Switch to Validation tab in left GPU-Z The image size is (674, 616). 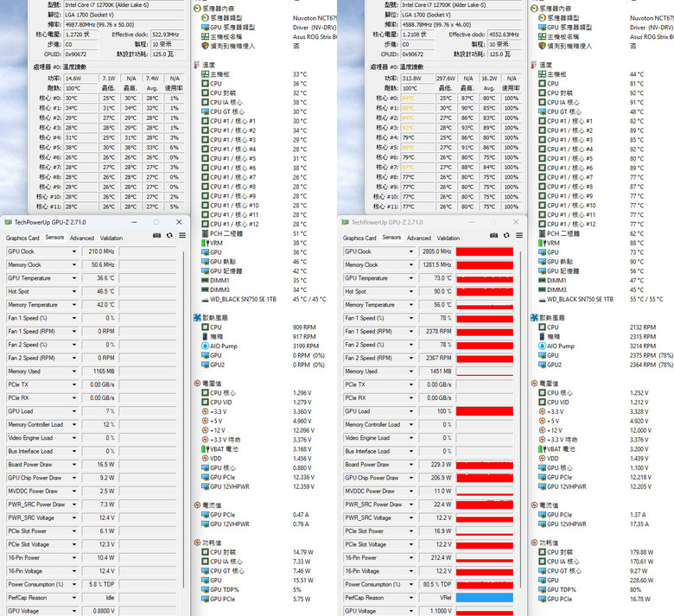pos(111,238)
